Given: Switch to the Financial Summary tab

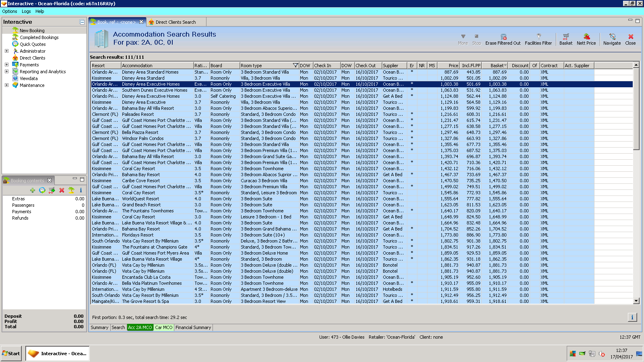Looking at the screenshot, I should coord(193,327).
